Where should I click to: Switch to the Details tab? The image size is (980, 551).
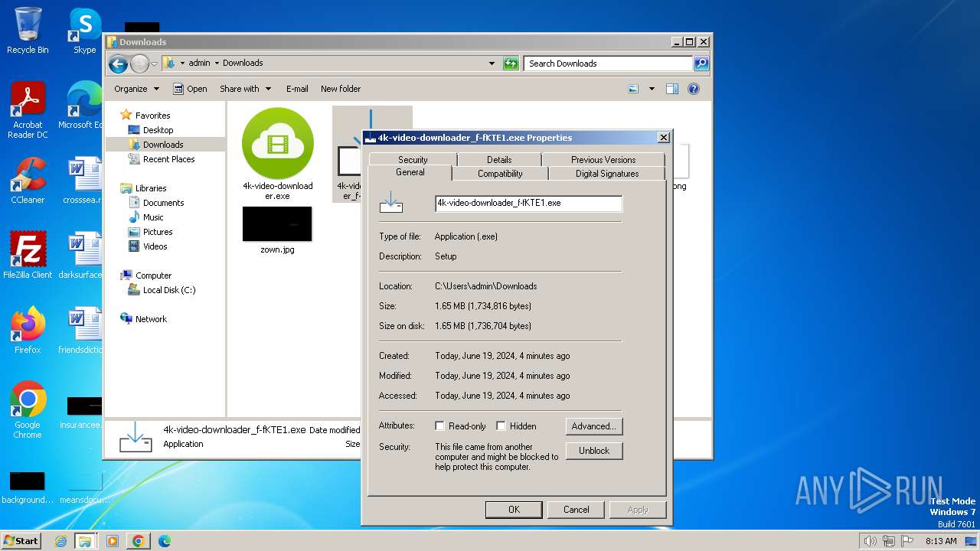[499, 159]
